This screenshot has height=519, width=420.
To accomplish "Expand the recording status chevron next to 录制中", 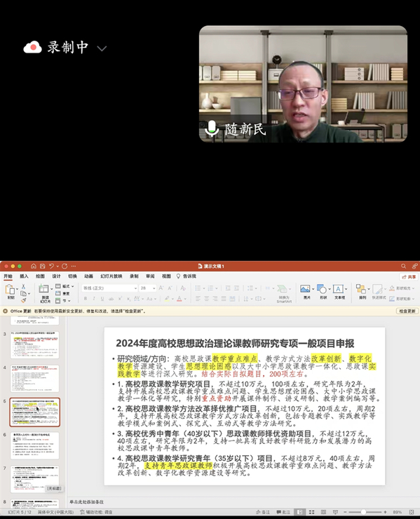I will (102, 48).
